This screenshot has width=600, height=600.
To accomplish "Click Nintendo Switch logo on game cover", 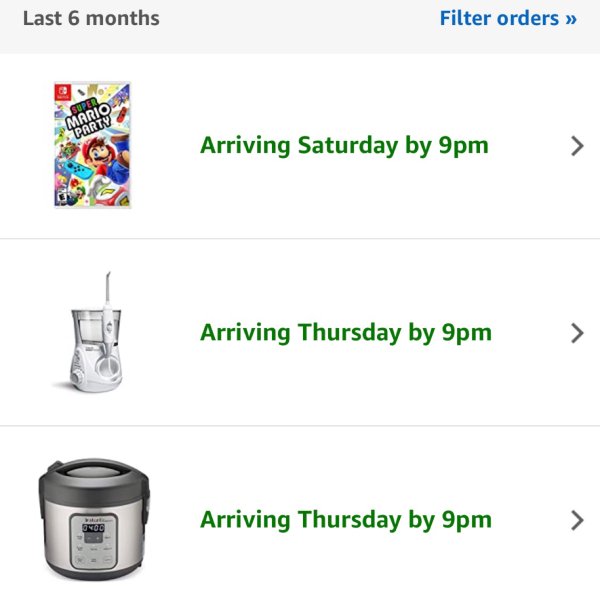I will [x=63, y=92].
